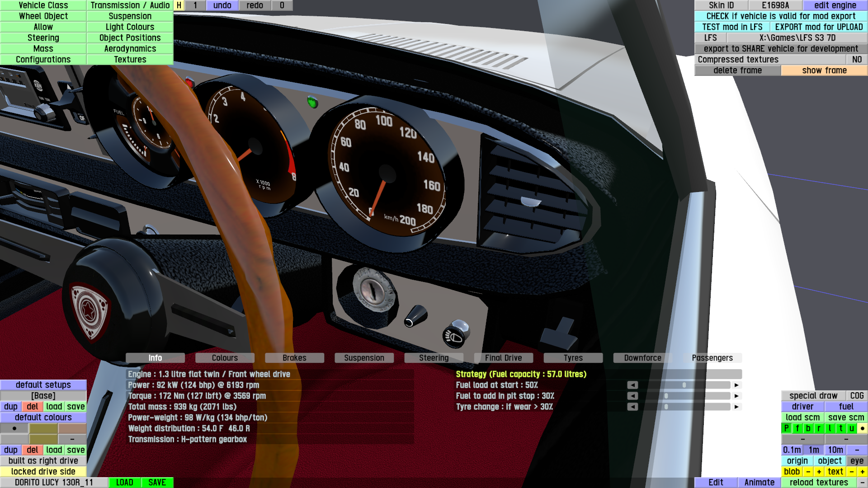Switch to the Brakes tab

(294, 358)
